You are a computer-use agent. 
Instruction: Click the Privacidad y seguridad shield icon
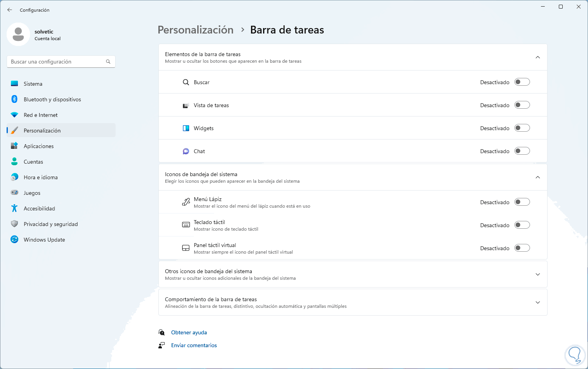(14, 224)
